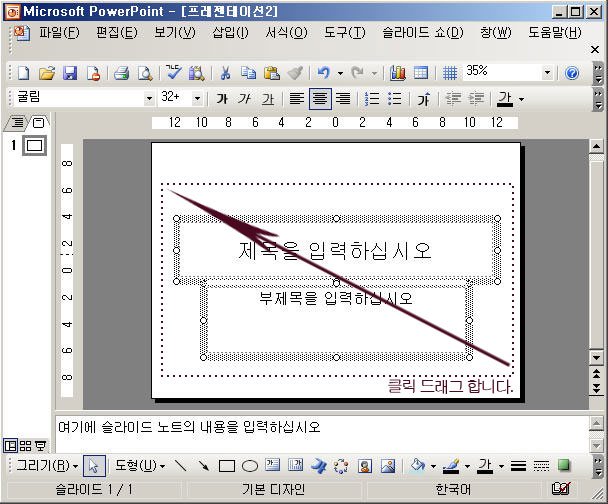
Task: Apply the line color brush
Action: (451, 466)
